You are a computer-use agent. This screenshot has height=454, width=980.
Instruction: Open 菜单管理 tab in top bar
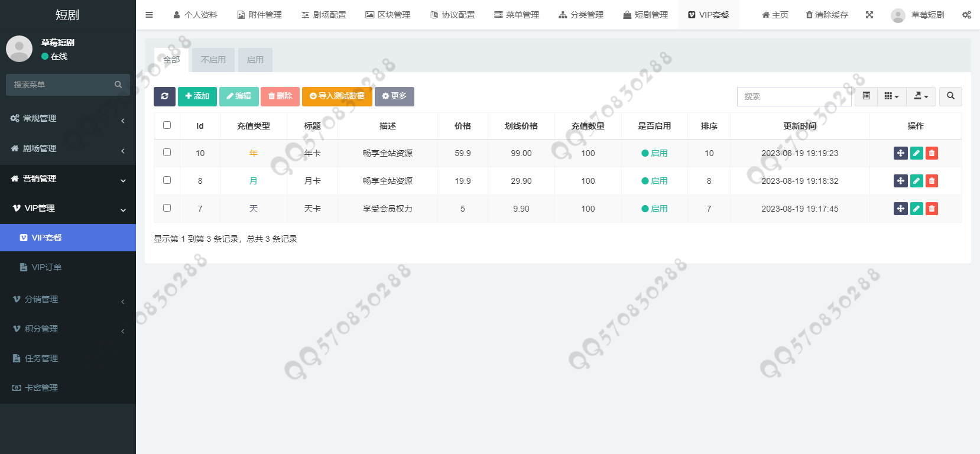point(517,15)
